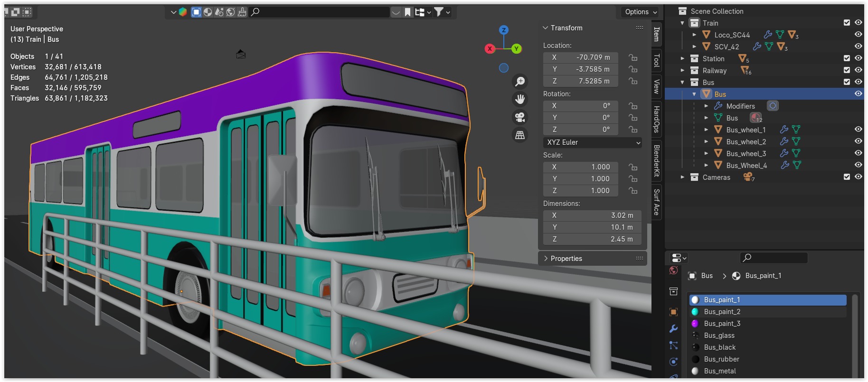Click the pan hand tool icon
The image size is (868, 382).
[520, 99]
